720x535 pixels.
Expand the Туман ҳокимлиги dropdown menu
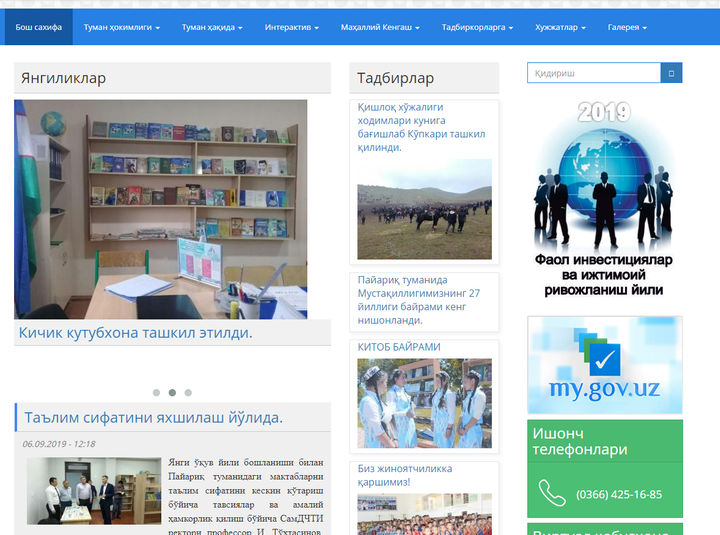(x=121, y=28)
